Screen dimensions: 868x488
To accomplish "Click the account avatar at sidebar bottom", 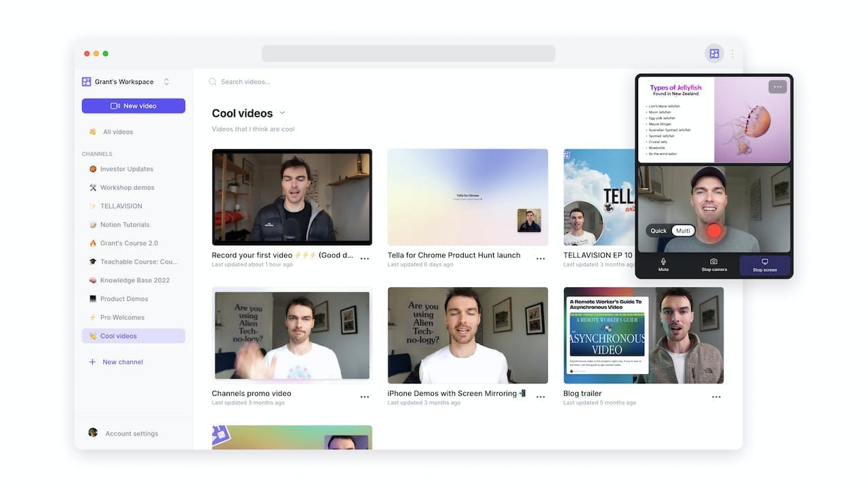I will pyautogui.click(x=93, y=432).
